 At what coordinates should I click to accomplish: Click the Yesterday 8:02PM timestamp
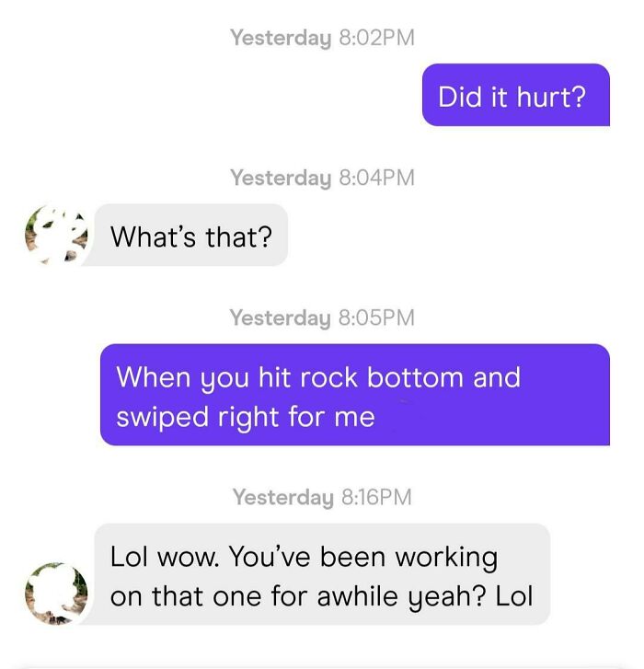click(x=322, y=38)
